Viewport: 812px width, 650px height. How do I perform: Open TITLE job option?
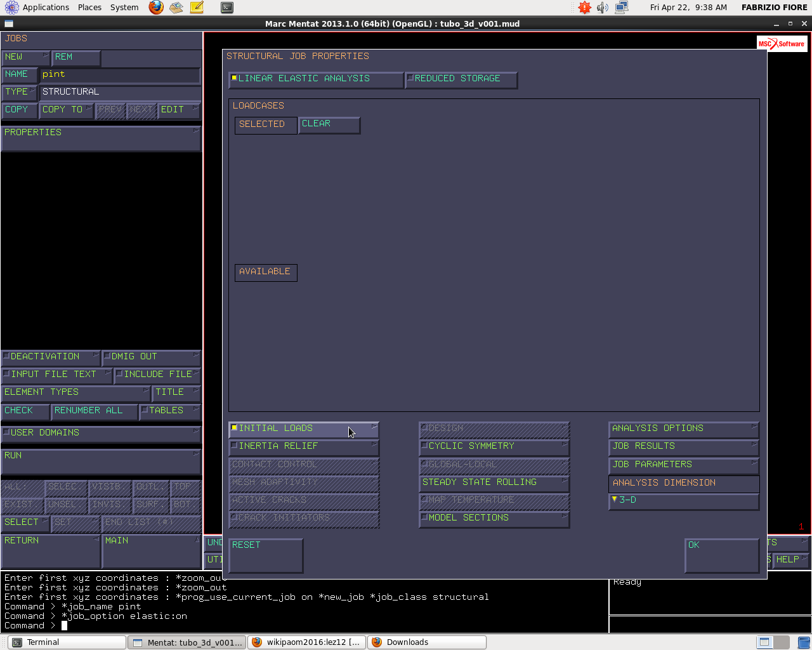pyautogui.click(x=176, y=393)
